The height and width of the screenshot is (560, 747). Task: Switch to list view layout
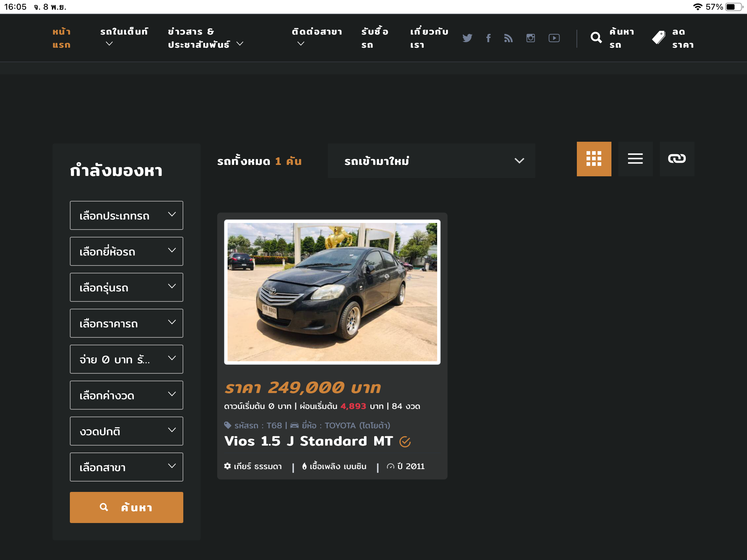pos(635,159)
